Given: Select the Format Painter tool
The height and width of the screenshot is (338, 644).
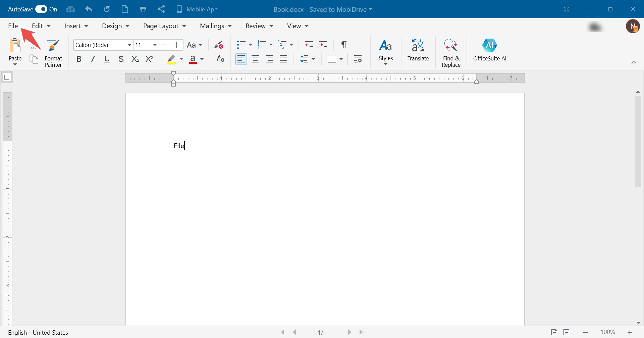Looking at the screenshot, I should coord(53,53).
